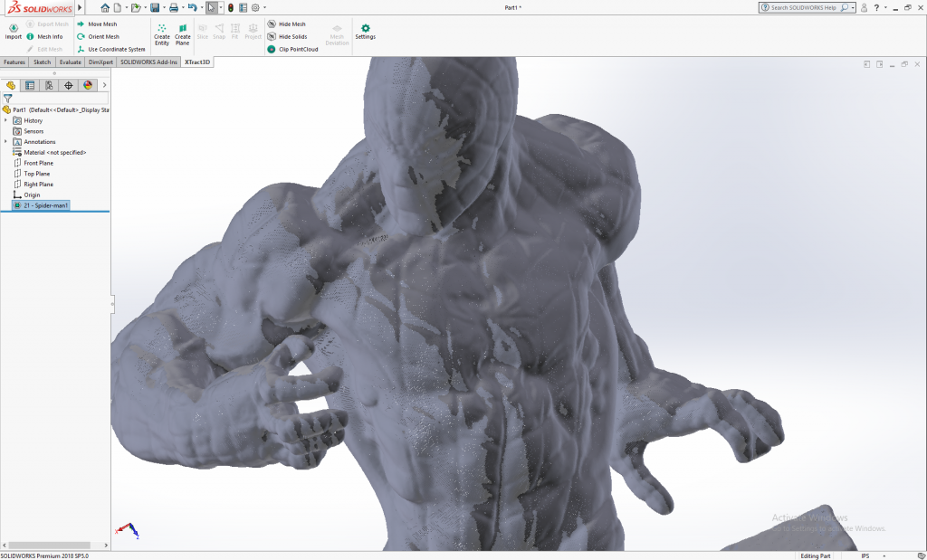Click the Search SOLIDWORKS Help field
The width and height of the screenshot is (927, 560).
pos(803,7)
